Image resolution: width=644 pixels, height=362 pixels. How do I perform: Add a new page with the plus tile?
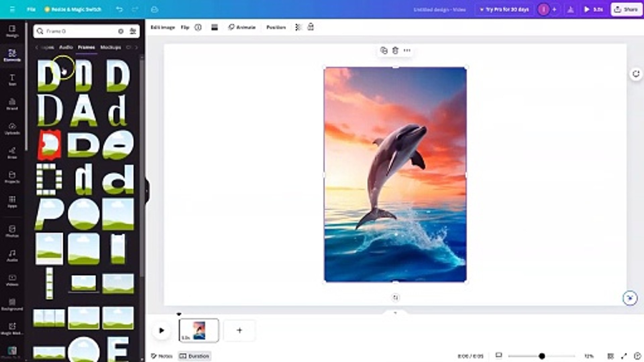coord(239,330)
